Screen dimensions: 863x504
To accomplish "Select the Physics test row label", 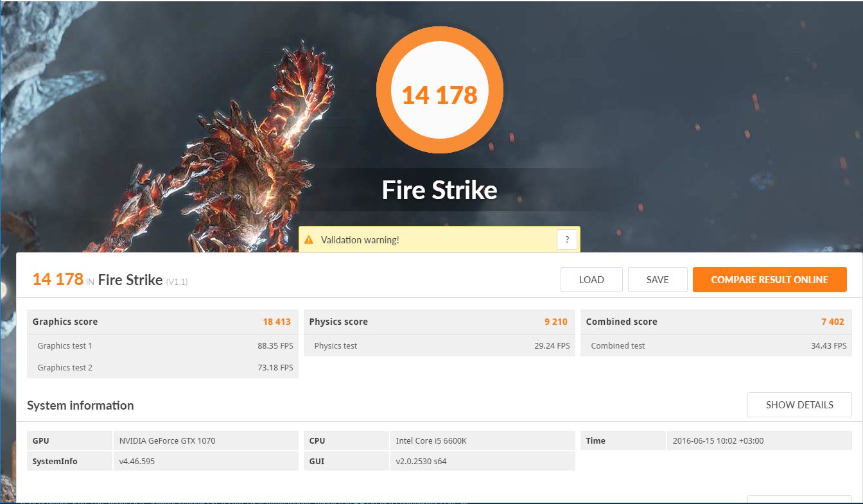I will [x=336, y=345].
